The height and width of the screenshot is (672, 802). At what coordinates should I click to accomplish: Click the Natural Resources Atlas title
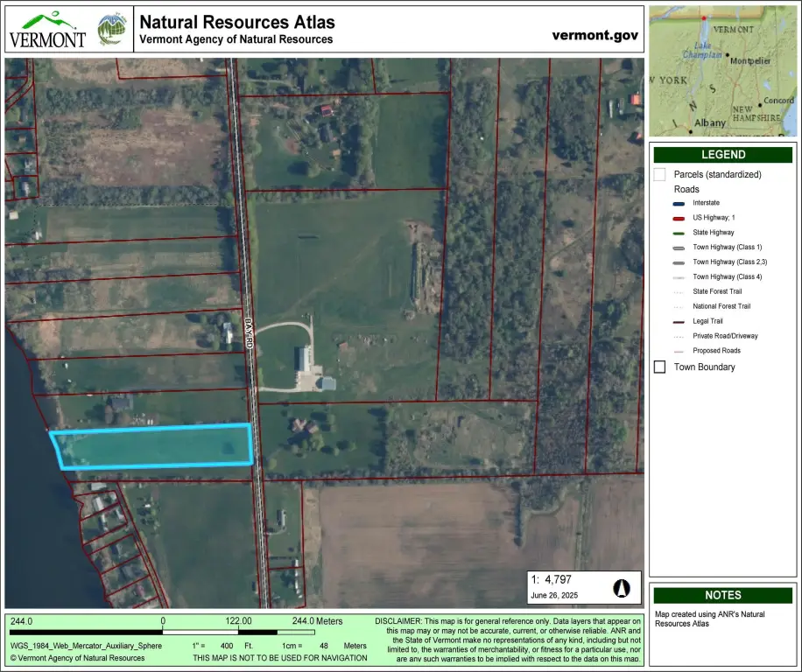pos(237,22)
